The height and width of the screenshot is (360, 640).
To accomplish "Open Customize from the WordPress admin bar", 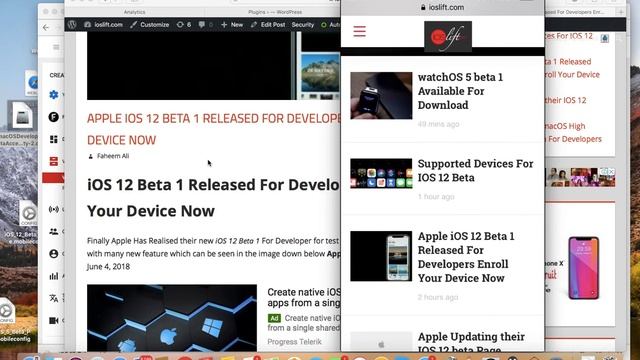I will 149,24.
